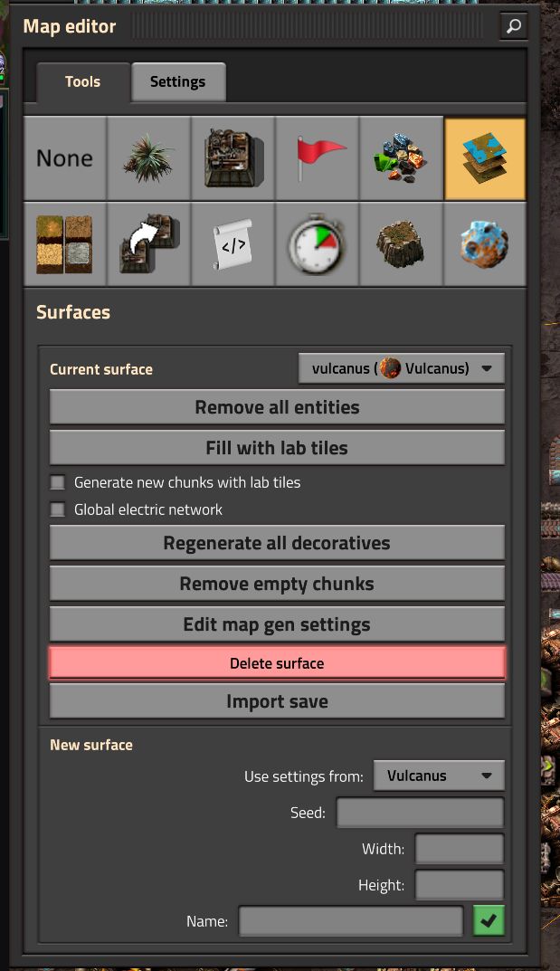The width and height of the screenshot is (560, 971).
Task: Select the resources ore tool
Action: (402, 158)
